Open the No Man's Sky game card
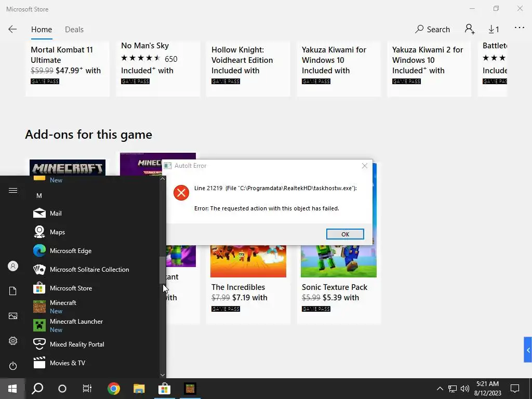This screenshot has height=399, width=532. 158,69
